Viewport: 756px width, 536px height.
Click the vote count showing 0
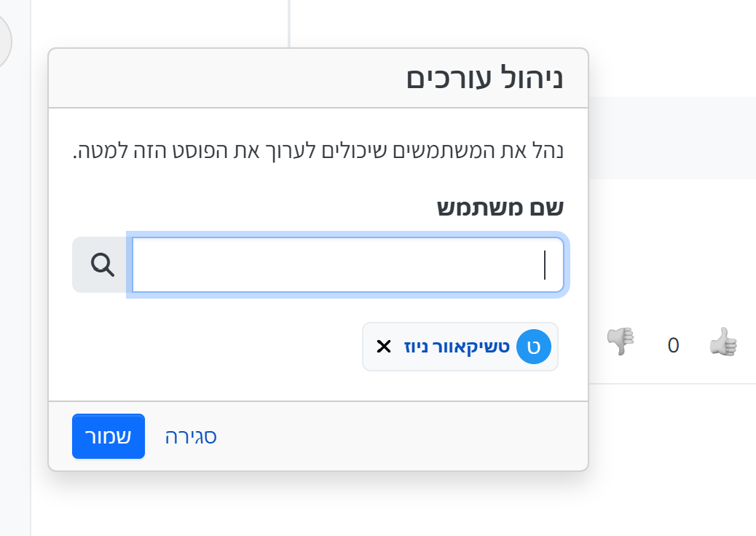click(x=674, y=345)
